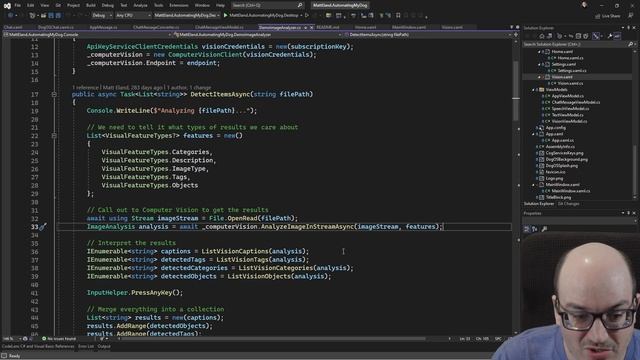Click the screwdriver quick actions icon on line 33
640x360 pixels.
(43, 227)
